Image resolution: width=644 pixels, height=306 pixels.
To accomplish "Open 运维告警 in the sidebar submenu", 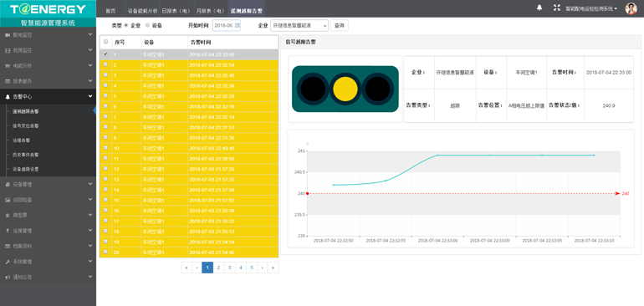I will [x=21, y=140].
